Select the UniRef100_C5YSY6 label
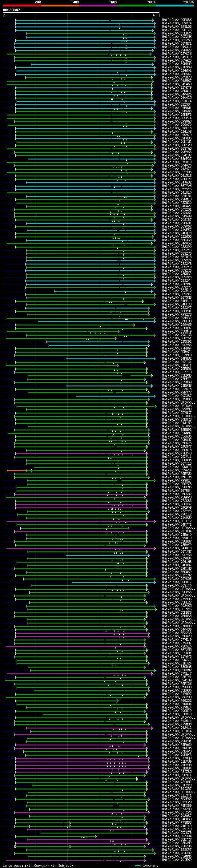Viewport: 197px width, 868px height. coord(177,189)
